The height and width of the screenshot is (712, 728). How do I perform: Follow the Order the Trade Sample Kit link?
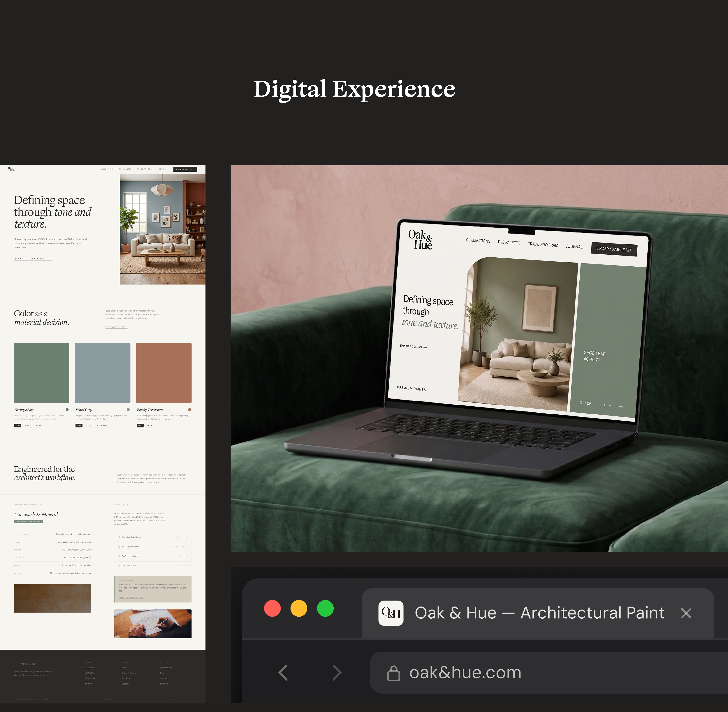32,259
